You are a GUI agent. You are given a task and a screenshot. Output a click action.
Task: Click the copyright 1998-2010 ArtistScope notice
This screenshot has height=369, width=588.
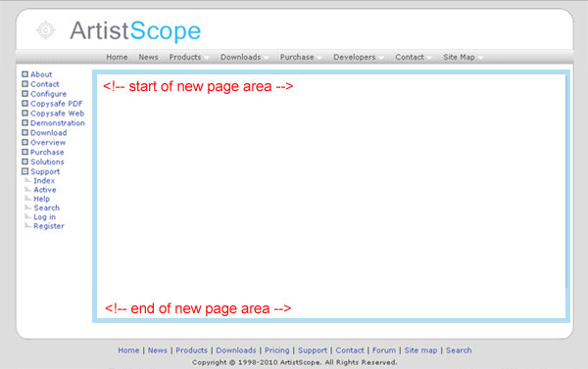click(x=294, y=362)
